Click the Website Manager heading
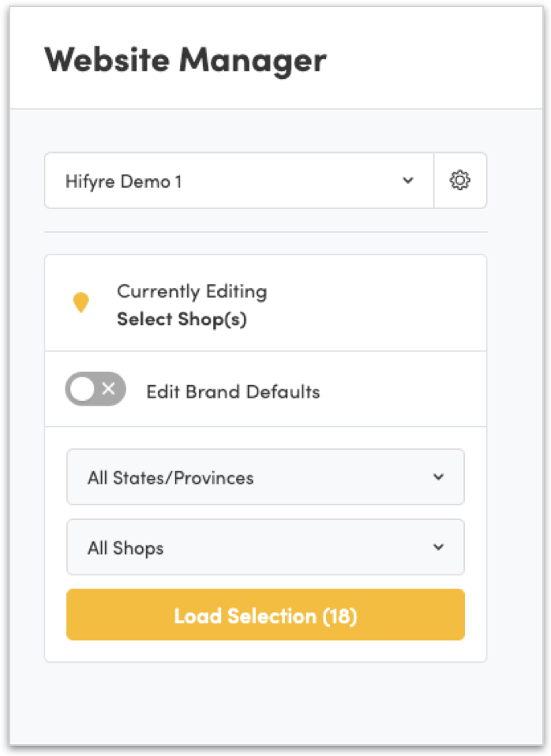The image size is (551, 756). 185,60
